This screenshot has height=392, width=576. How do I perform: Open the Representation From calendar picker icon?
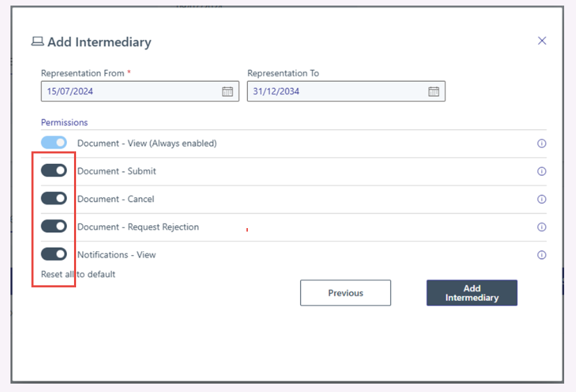coord(228,91)
